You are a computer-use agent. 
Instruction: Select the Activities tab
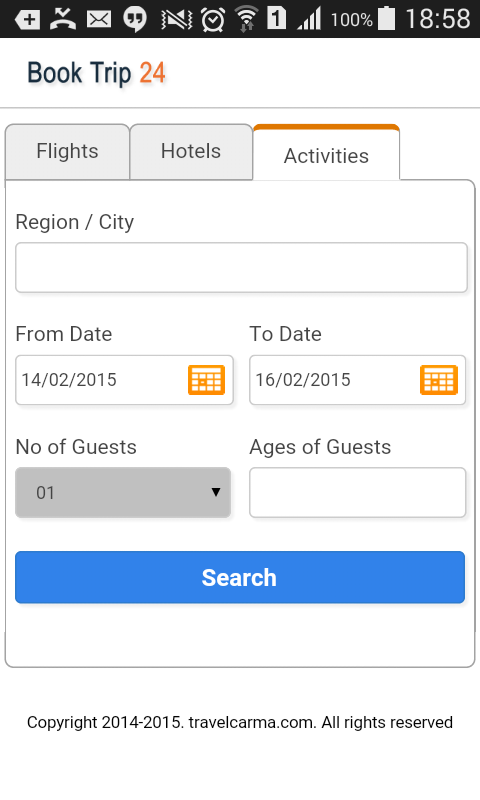click(x=326, y=153)
